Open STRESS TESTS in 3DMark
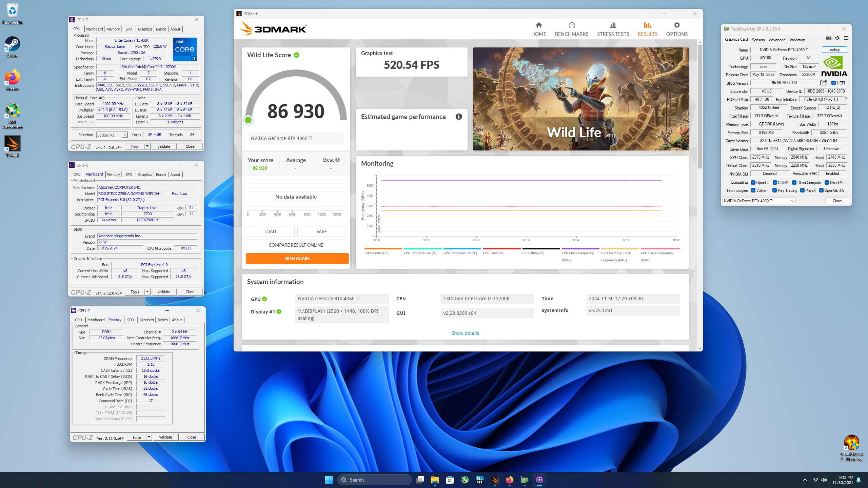Screen dimensions: 868x488 (613, 29)
